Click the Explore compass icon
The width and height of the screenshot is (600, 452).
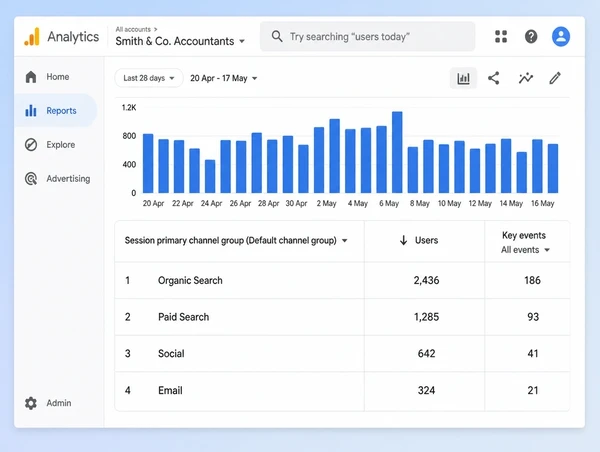point(31,145)
